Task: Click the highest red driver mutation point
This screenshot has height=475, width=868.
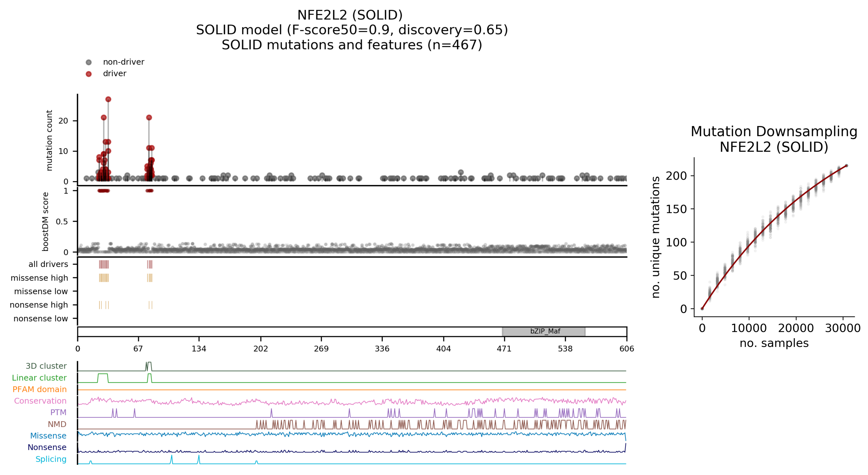Action: (108, 99)
